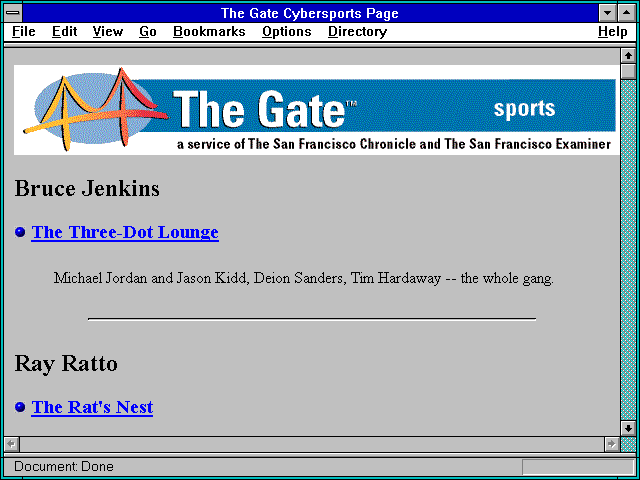This screenshot has height=480, width=640.
Task: Click the blue bullet beside Three-Dot Lounge
Action: click(20, 232)
